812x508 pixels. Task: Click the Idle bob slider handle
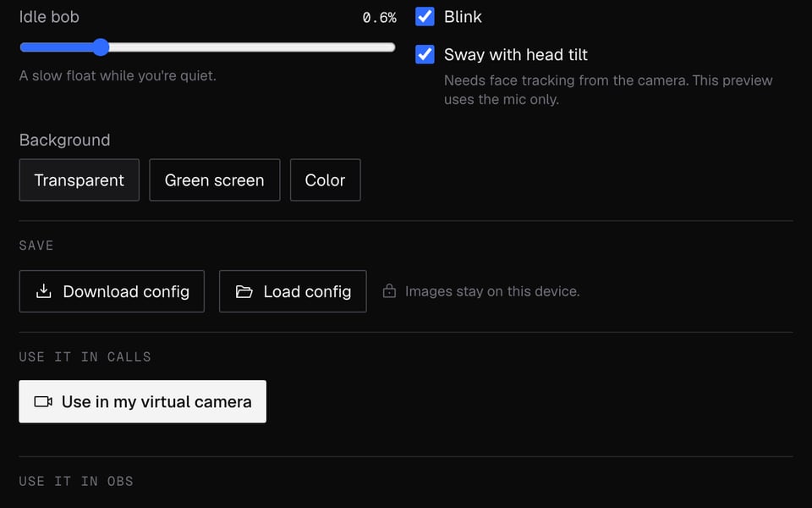point(101,47)
